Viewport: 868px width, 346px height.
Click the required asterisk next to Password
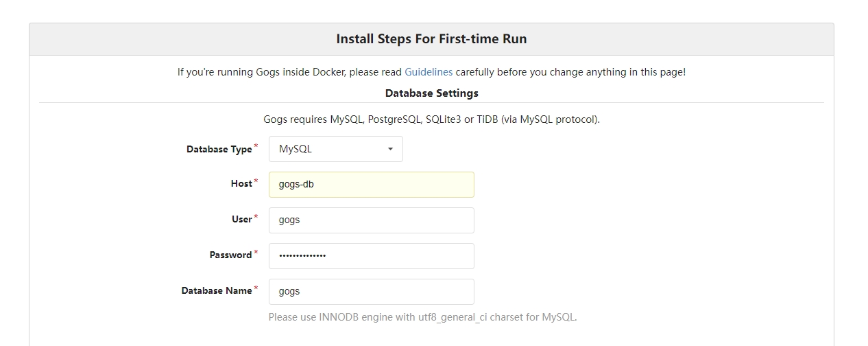[x=256, y=253]
